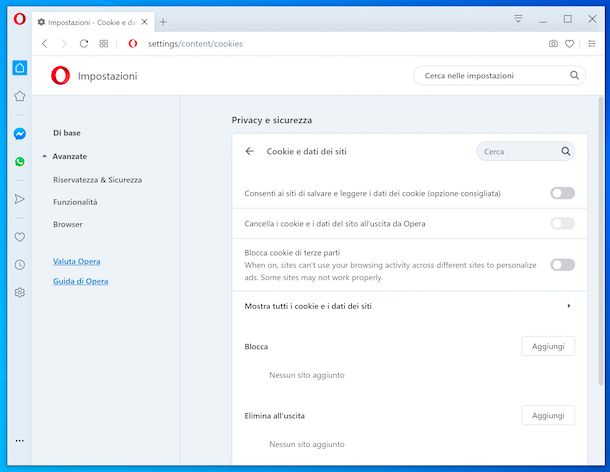Open a new tab with plus button
Viewport: 610px width, 472px height.
pyautogui.click(x=163, y=22)
